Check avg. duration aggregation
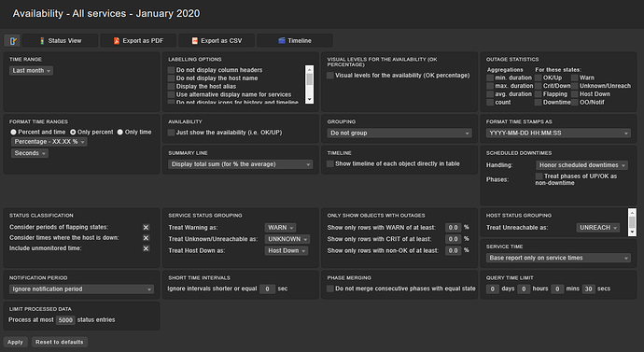 [x=490, y=94]
